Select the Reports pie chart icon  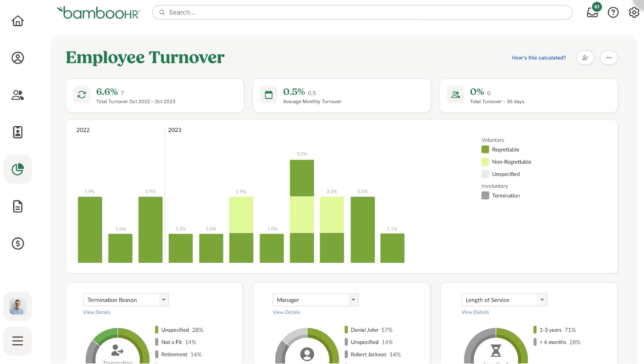[18, 169]
